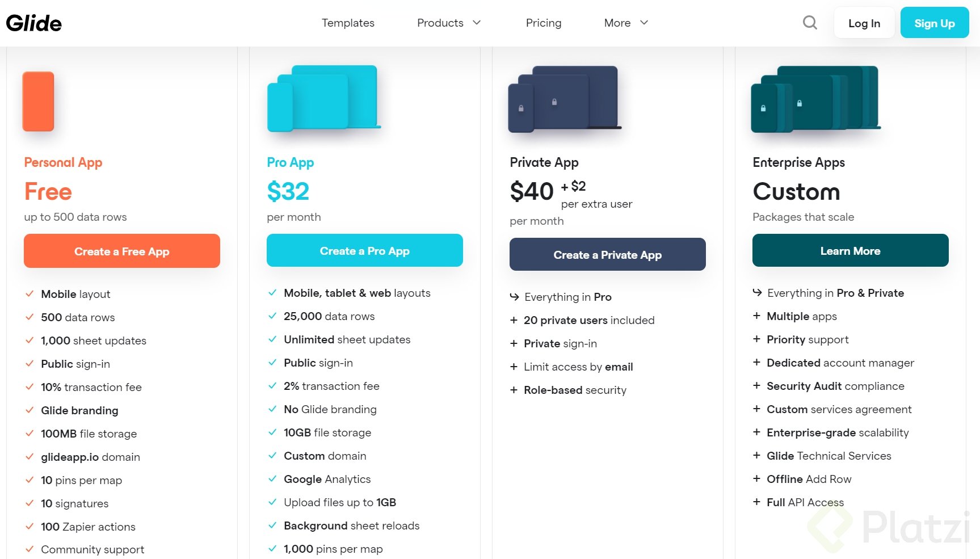Go to the Pricing page link
The width and height of the screenshot is (980, 559).
[x=543, y=23]
